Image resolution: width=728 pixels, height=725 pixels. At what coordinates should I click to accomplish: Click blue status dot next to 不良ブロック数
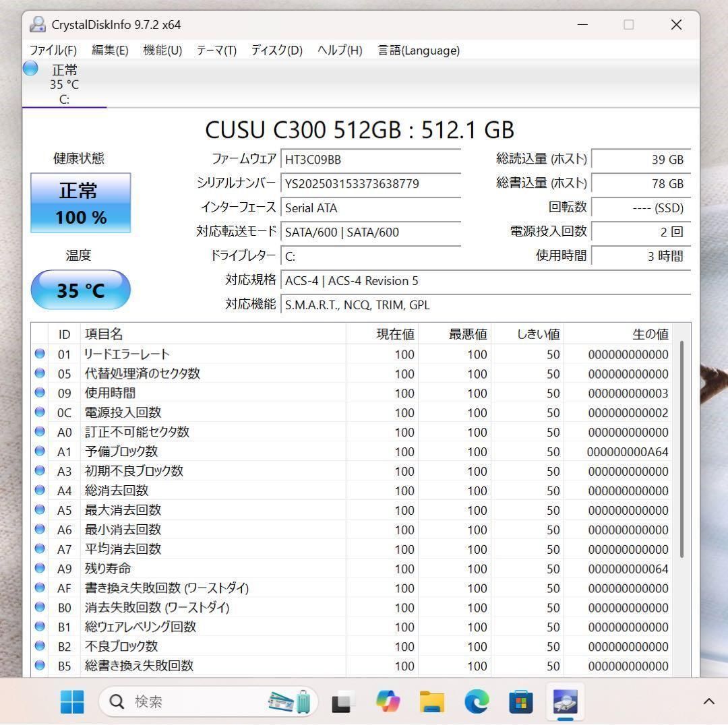pos(40,646)
